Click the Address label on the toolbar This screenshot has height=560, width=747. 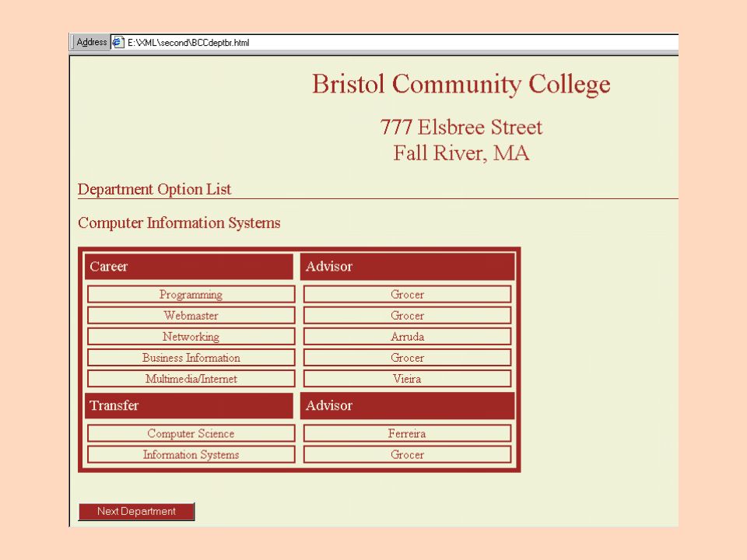[x=92, y=42]
